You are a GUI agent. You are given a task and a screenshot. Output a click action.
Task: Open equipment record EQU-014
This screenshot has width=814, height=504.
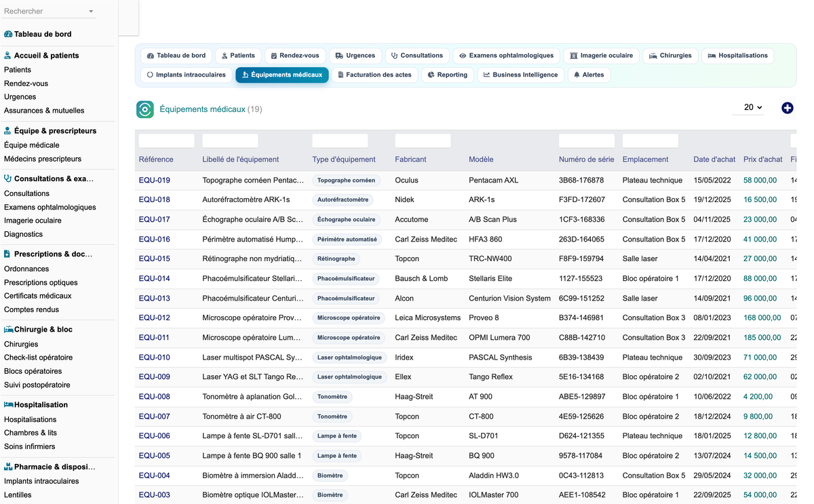[155, 279]
